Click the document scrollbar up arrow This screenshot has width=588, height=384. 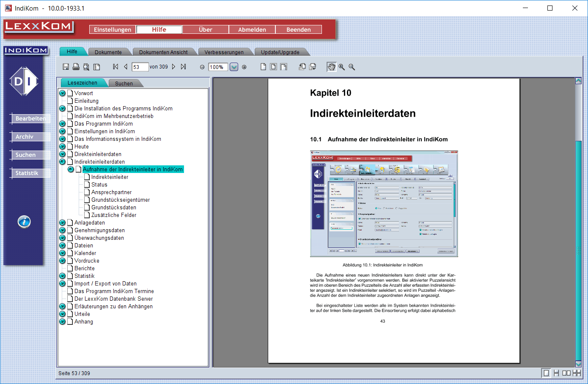click(578, 80)
